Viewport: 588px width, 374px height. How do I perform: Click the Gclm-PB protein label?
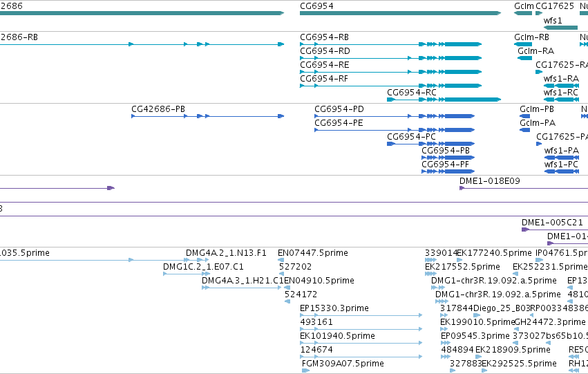coord(537,109)
